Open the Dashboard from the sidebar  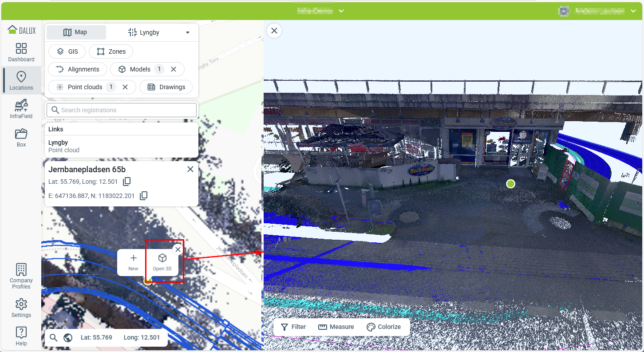21,52
